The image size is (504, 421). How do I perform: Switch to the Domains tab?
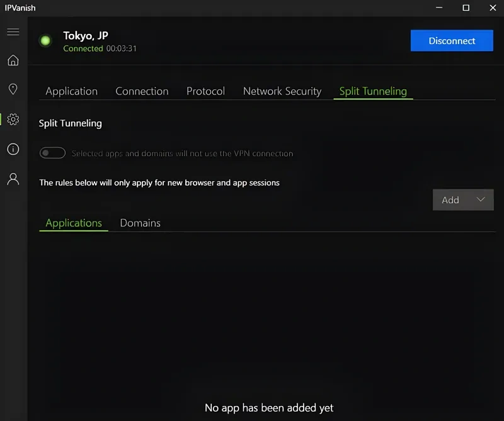[x=140, y=223]
